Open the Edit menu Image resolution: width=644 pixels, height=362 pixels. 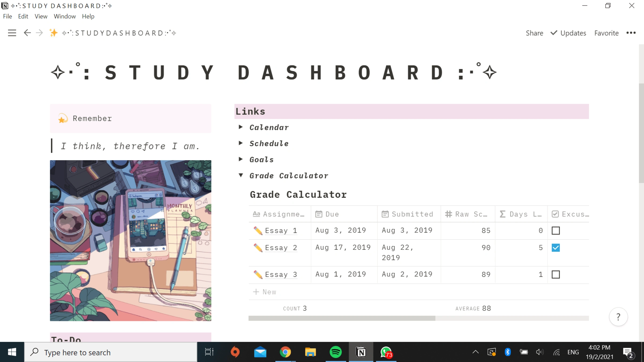(23, 16)
